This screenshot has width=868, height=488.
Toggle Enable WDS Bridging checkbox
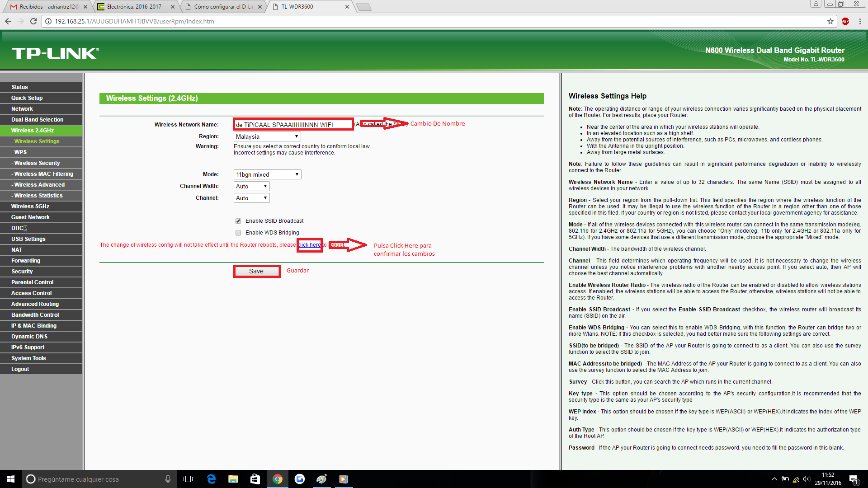click(x=238, y=233)
